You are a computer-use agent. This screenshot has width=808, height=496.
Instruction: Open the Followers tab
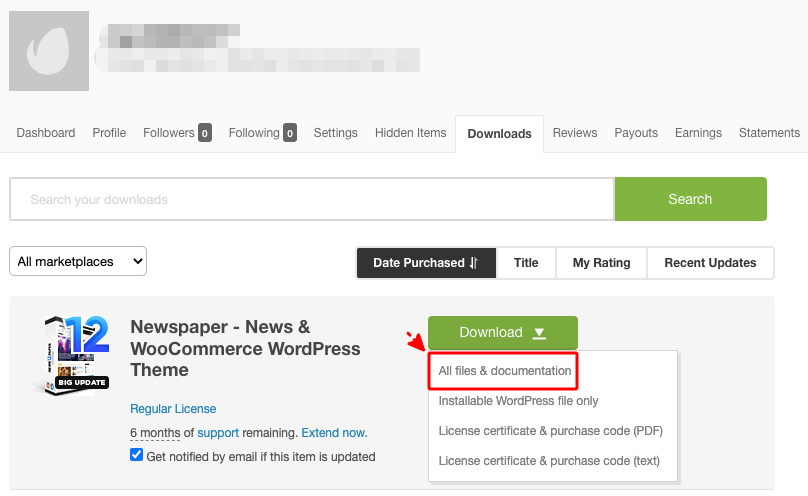point(177,133)
